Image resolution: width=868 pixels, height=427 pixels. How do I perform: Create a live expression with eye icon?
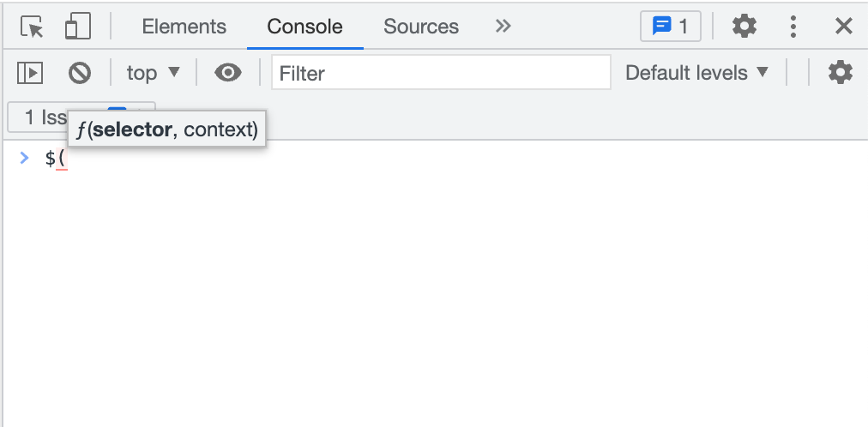click(227, 73)
